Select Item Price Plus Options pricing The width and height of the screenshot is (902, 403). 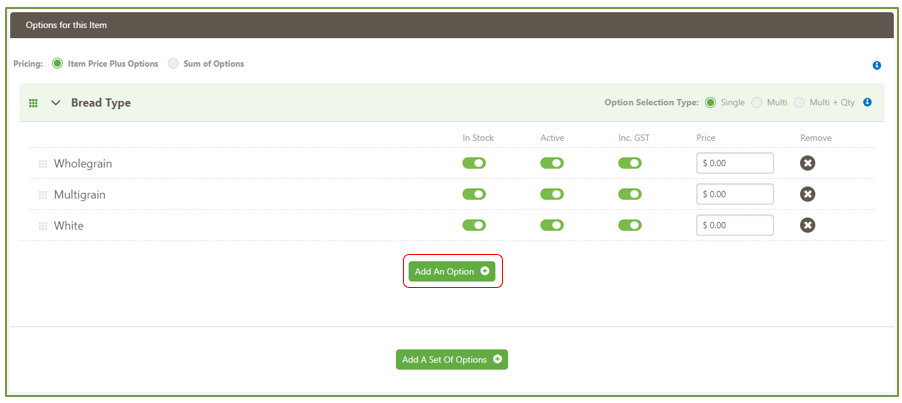(57, 64)
